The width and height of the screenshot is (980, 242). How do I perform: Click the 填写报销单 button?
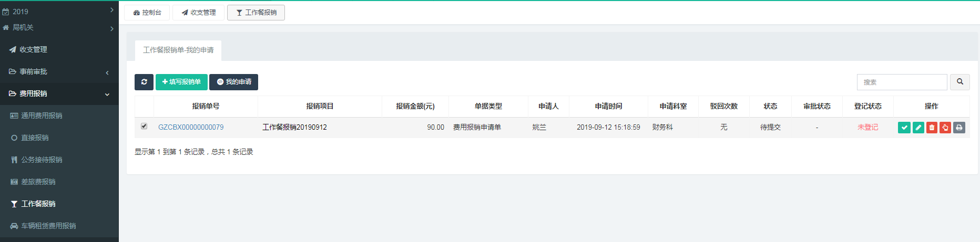181,82
